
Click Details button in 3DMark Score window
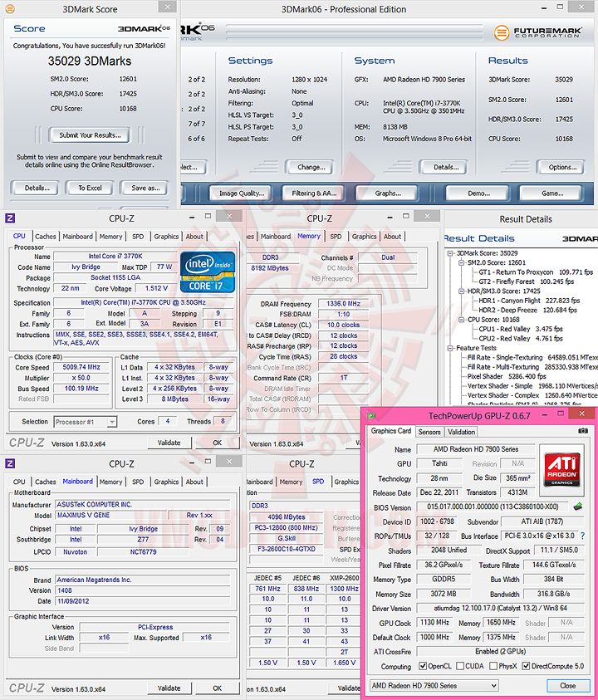tap(37, 188)
